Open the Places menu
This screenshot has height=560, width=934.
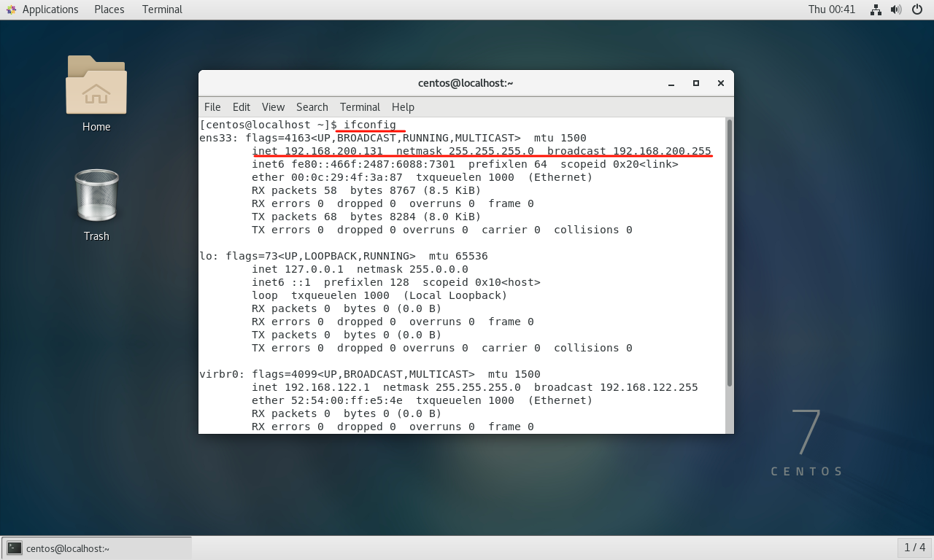click(x=109, y=9)
